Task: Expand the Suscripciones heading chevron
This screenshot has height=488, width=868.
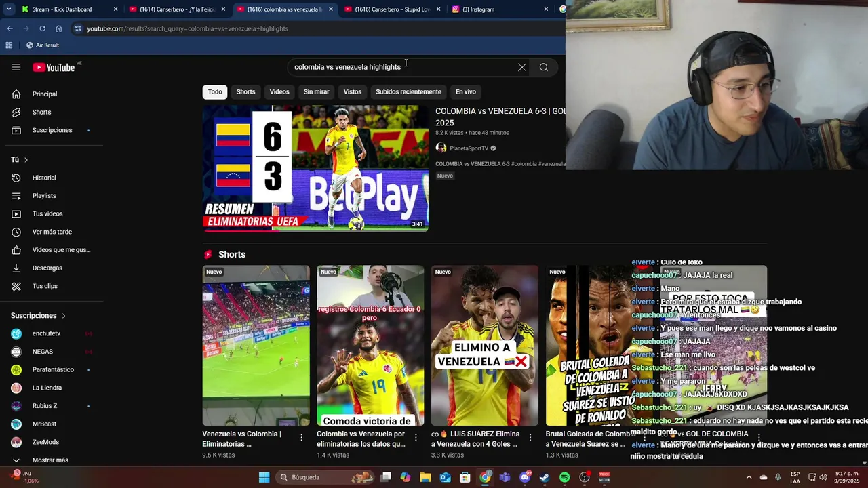Action: click(x=64, y=316)
